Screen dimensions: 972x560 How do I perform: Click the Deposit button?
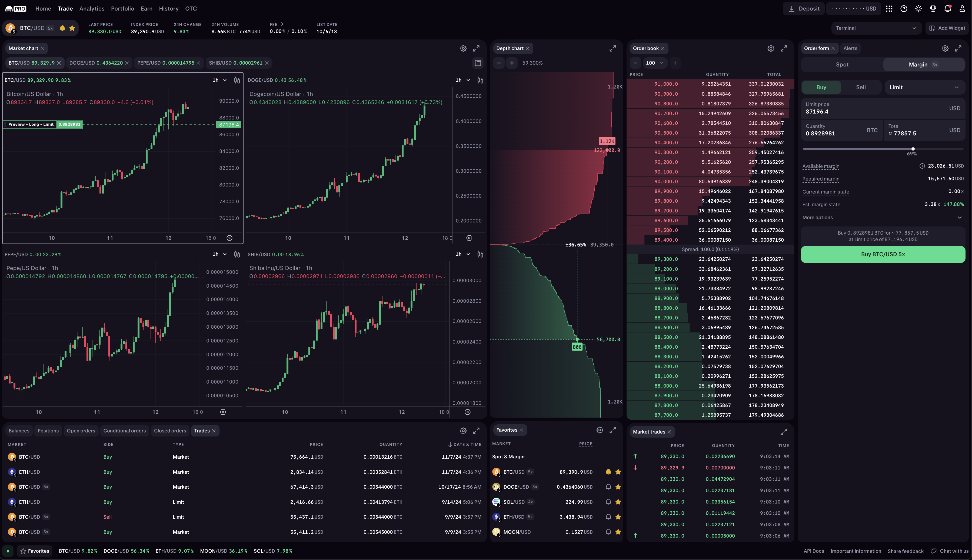tap(804, 8)
